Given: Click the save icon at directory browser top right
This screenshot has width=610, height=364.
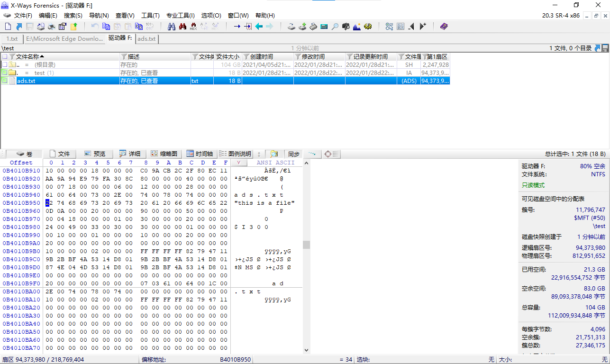Looking at the screenshot, I should 605,48.
